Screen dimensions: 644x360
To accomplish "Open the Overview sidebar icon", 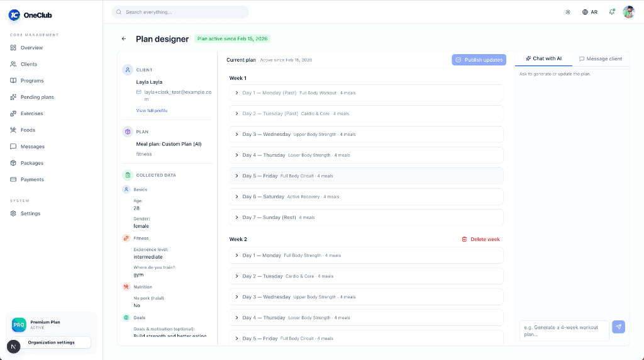I will pyautogui.click(x=13, y=48).
